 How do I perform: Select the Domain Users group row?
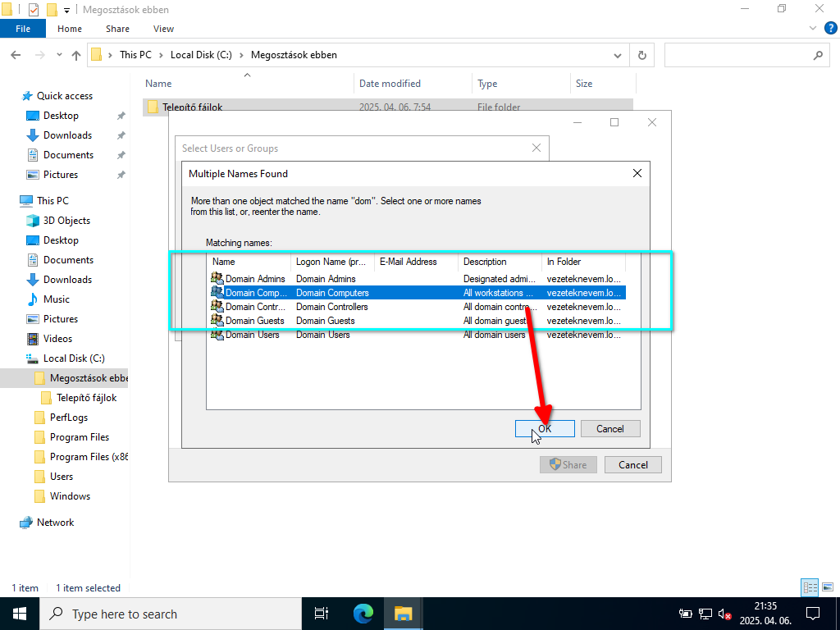click(x=252, y=335)
